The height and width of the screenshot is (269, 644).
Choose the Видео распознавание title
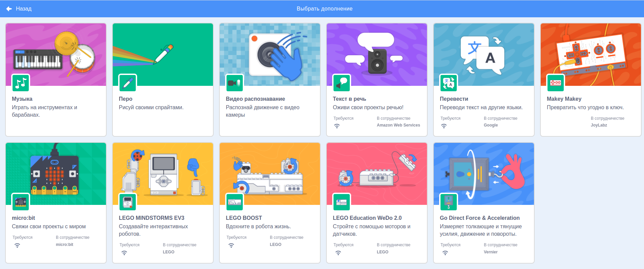pyautogui.click(x=255, y=99)
